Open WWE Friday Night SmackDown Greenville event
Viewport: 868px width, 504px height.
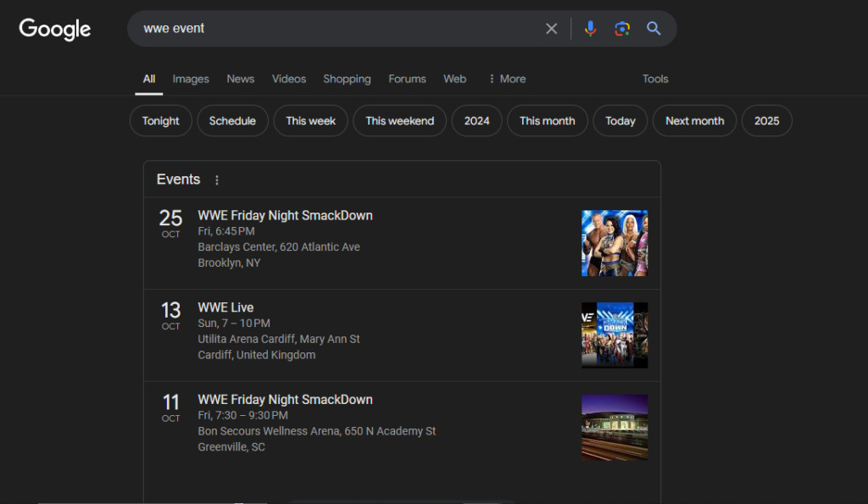285,400
